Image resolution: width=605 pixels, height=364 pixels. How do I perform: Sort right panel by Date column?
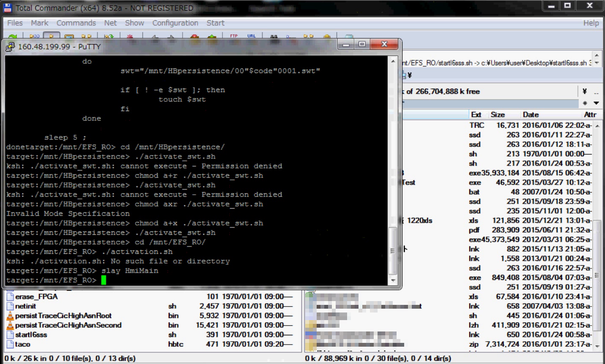[x=531, y=114]
